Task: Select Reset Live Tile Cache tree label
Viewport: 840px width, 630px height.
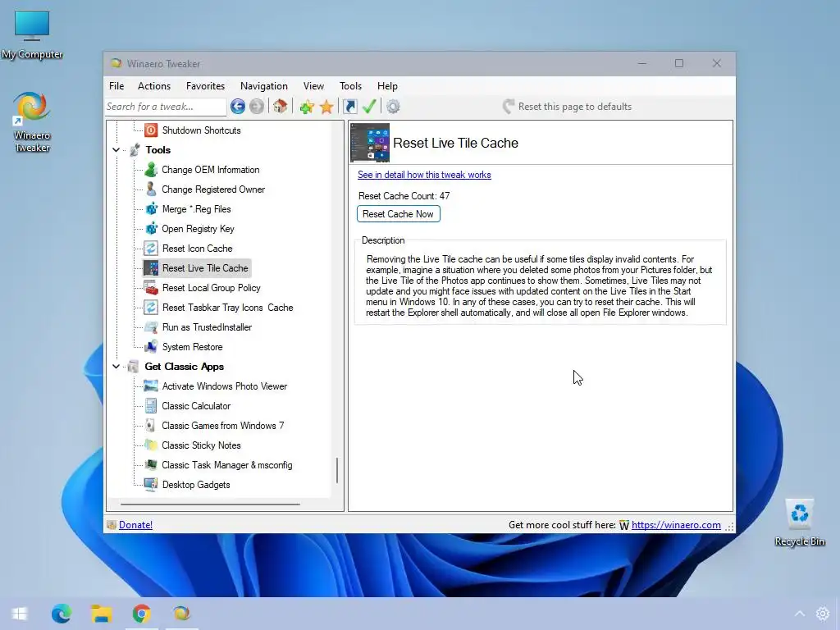Action: [x=205, y=268]
